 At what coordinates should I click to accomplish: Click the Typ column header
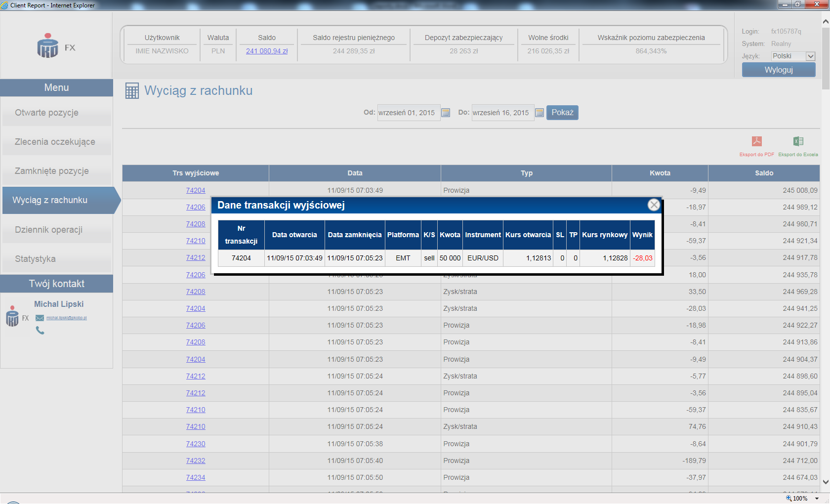527,173
